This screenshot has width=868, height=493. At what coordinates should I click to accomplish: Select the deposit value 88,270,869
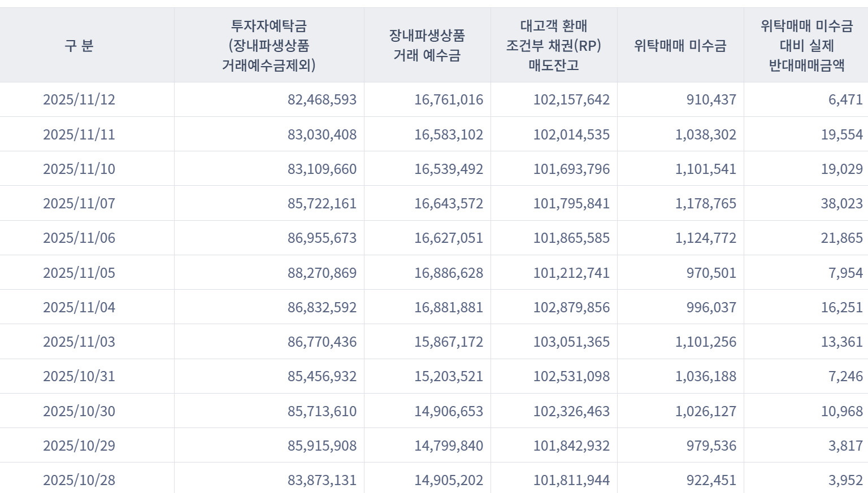coord(322,273)
